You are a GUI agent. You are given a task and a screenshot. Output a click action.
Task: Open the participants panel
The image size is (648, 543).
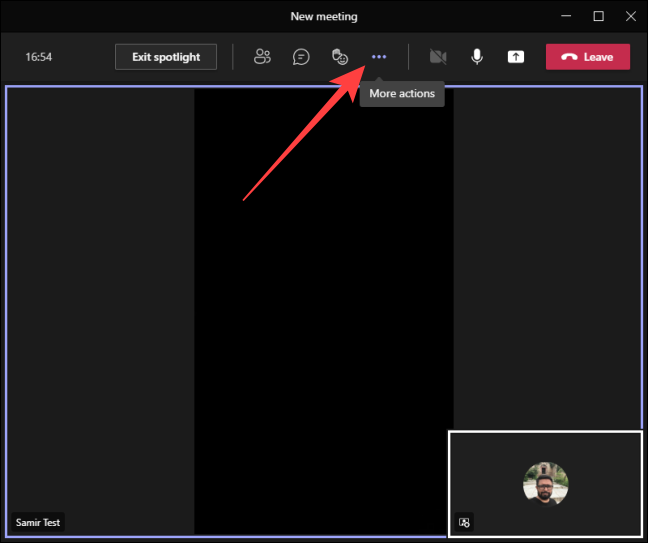point(262,57)
